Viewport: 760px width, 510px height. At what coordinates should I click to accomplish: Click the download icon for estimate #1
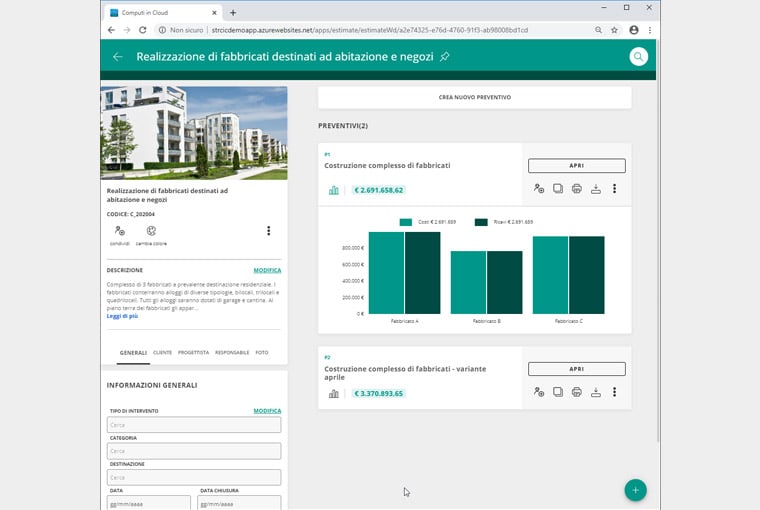(596, 189)
